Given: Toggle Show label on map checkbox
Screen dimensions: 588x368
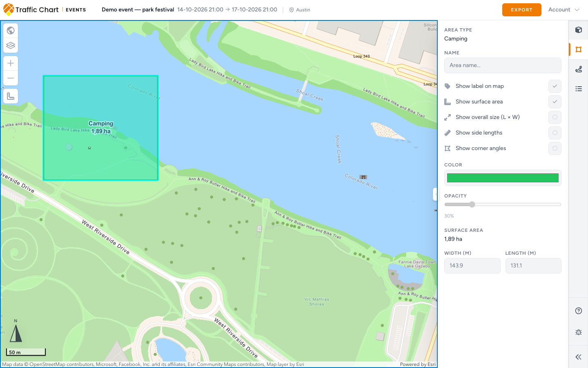Looking at the screenshot, I should pos(555,86).
